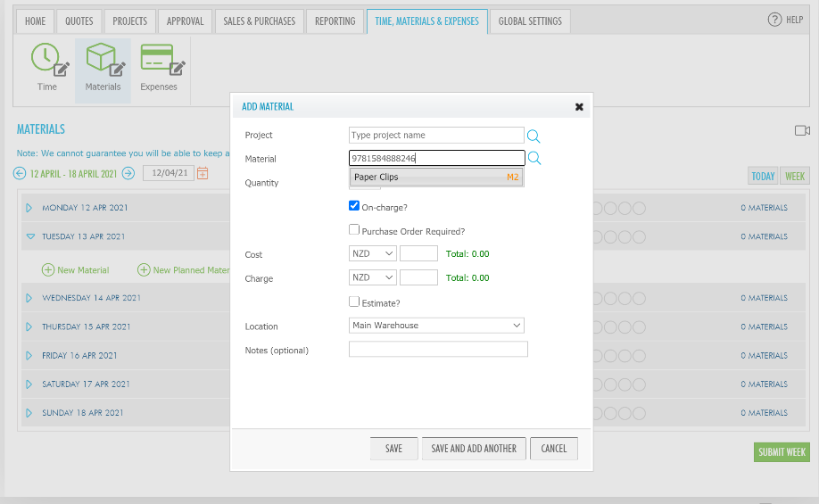Focus the Project name input field

pyautogui.click(x=436, y=136)
